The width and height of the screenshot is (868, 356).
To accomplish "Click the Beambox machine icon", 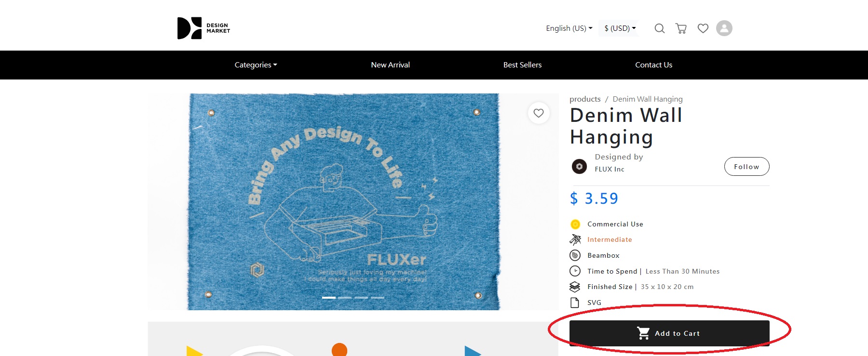I will click(575, 255).
